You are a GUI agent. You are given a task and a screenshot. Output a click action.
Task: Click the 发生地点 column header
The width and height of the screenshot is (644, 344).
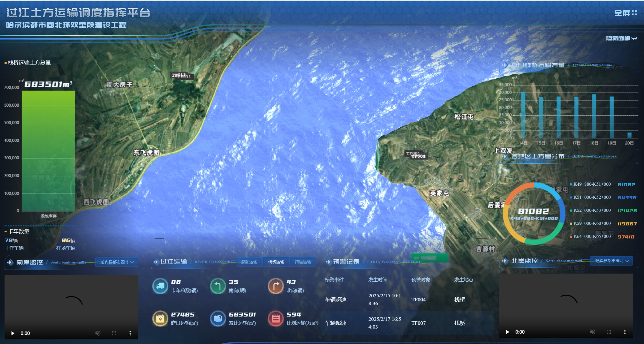[x=464, y=280]
